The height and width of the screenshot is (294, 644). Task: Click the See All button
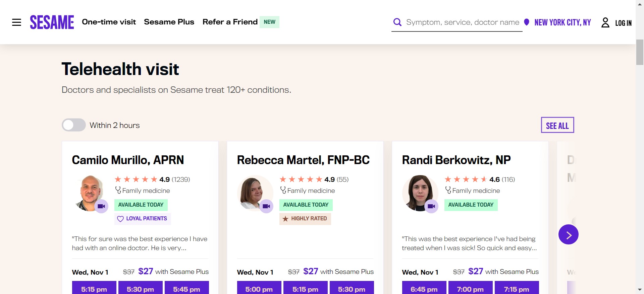557,125
